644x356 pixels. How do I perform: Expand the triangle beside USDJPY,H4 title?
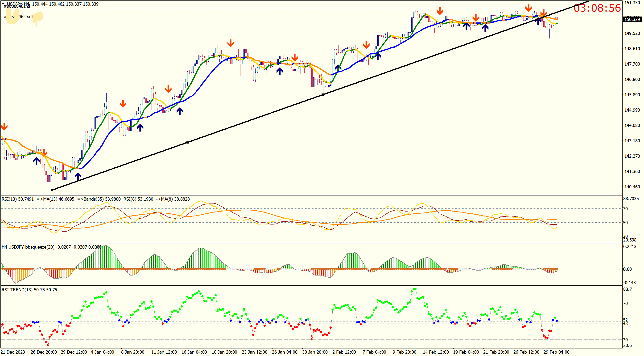click(3, 4)
